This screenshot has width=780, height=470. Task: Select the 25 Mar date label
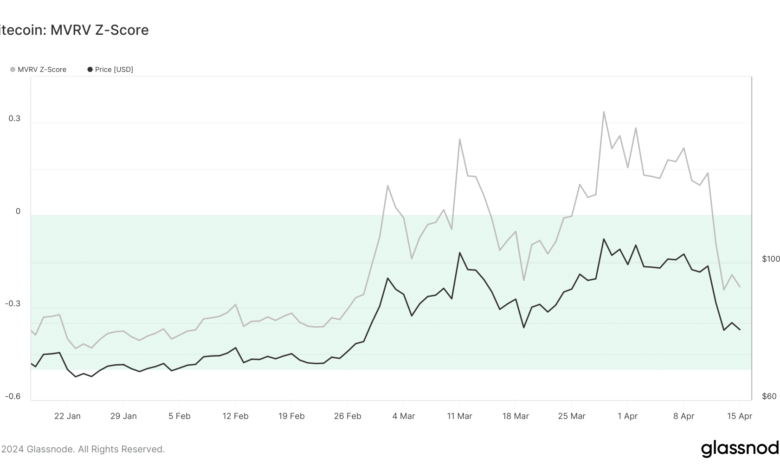[x=571, y=415]
